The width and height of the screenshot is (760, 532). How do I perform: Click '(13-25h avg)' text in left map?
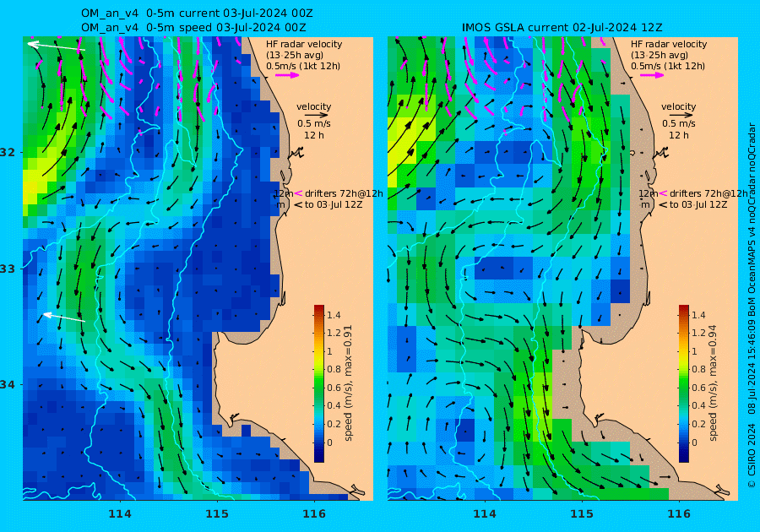[x=294, y=55]
